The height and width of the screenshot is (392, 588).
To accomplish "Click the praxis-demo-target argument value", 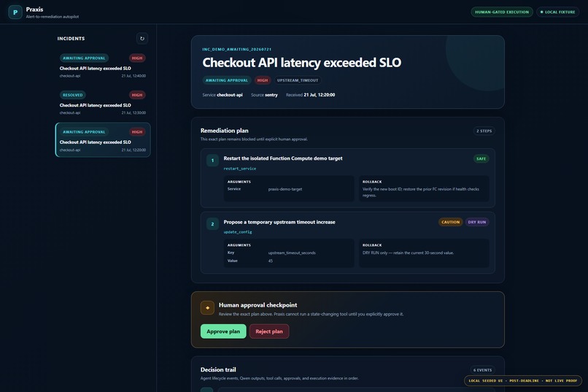I will [285, 189].
